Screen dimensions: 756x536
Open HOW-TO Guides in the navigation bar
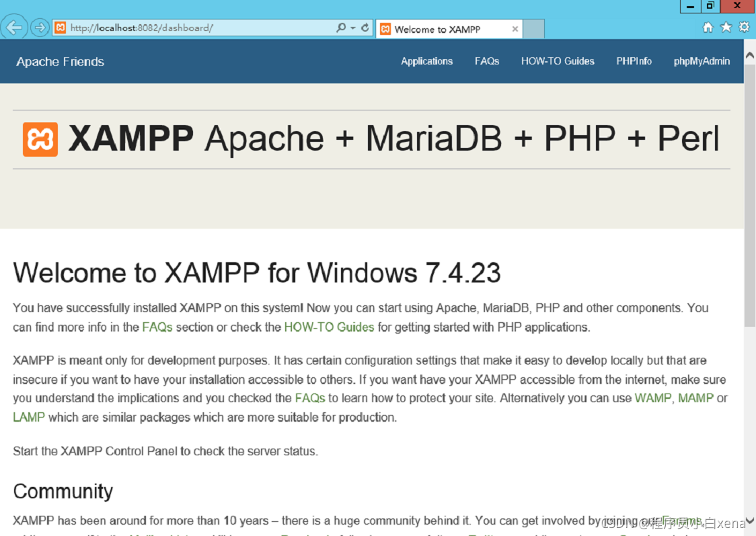(558, 61)
